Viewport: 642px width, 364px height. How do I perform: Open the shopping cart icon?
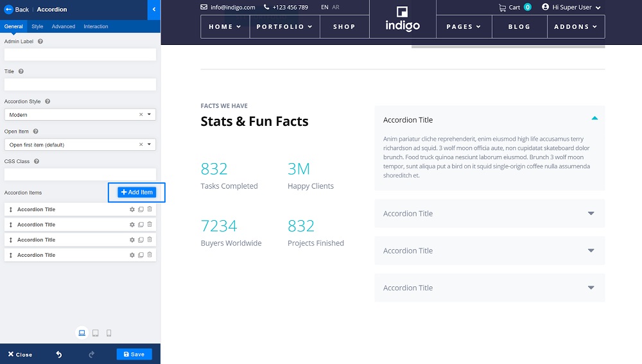(x=503, y=8)
